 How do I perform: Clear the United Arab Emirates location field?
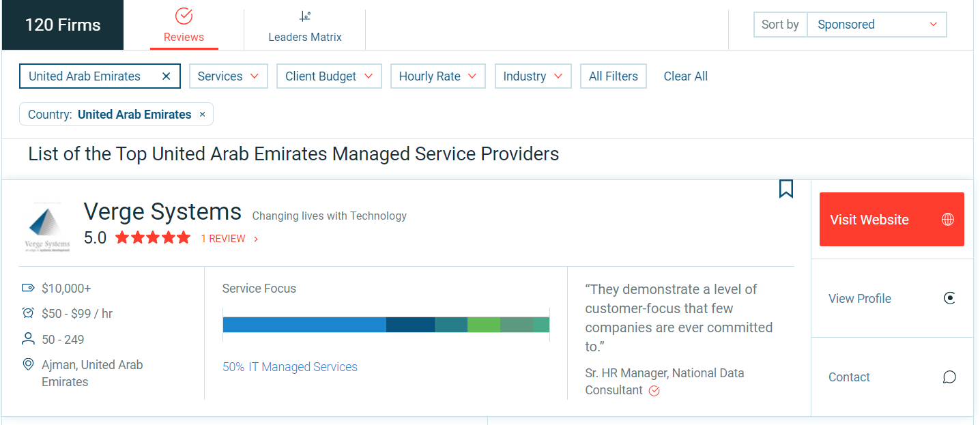(x=166, y=76)
